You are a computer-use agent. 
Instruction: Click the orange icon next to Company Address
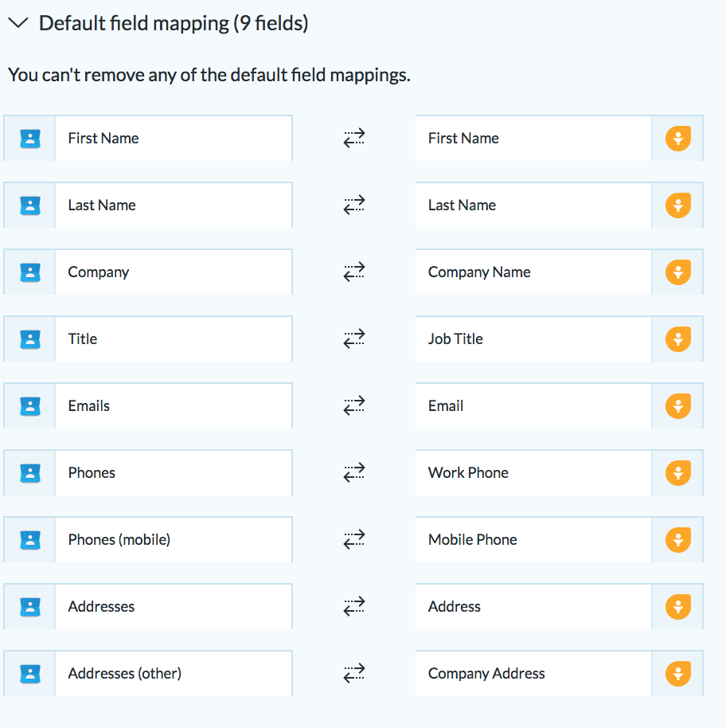678,673
